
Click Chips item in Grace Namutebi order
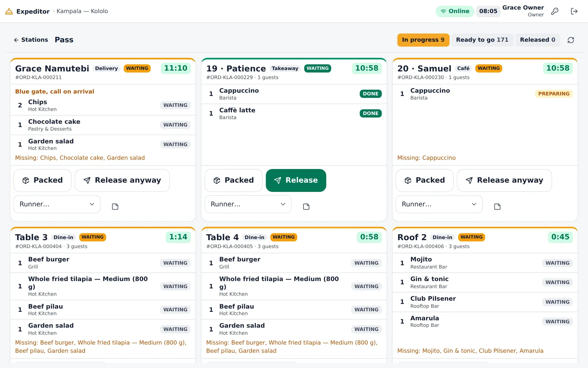click(x=103, y=105)
